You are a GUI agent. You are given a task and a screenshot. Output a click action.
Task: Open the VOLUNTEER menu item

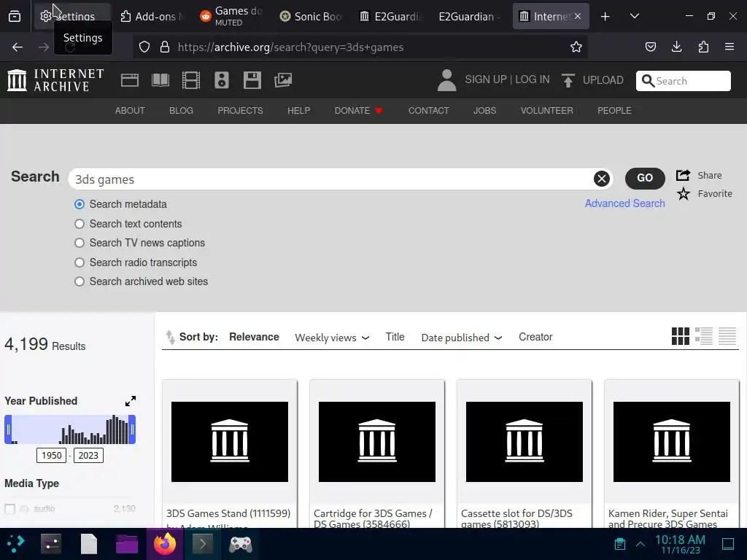(x=546, y=111)
